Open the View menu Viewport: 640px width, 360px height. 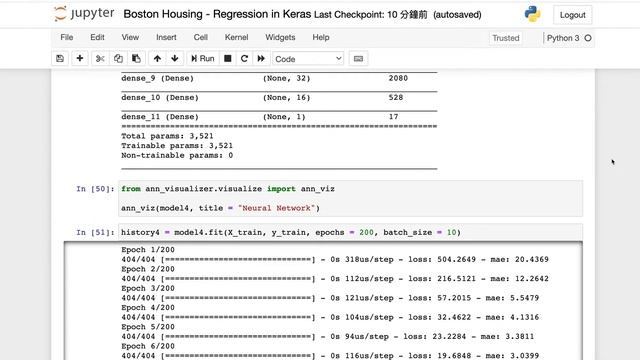(130, 37)
